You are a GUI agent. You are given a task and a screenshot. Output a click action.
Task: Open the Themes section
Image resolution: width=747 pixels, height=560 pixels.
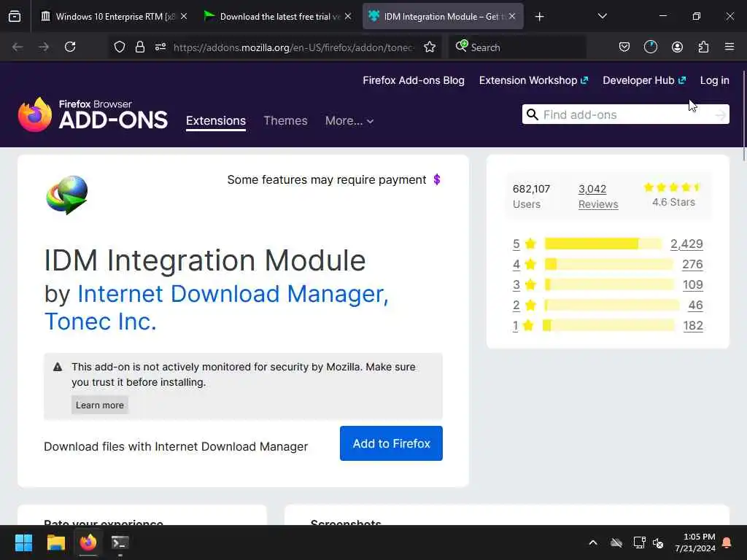click(285, 121)
